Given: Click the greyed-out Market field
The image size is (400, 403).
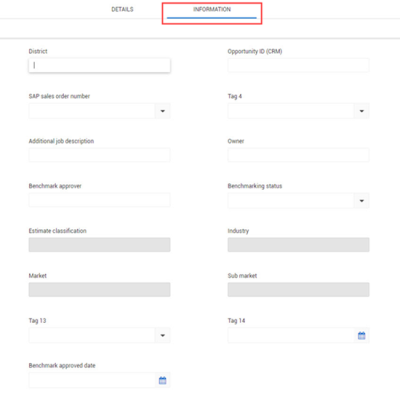Looking at the screenshot, I should pos(99,290).
